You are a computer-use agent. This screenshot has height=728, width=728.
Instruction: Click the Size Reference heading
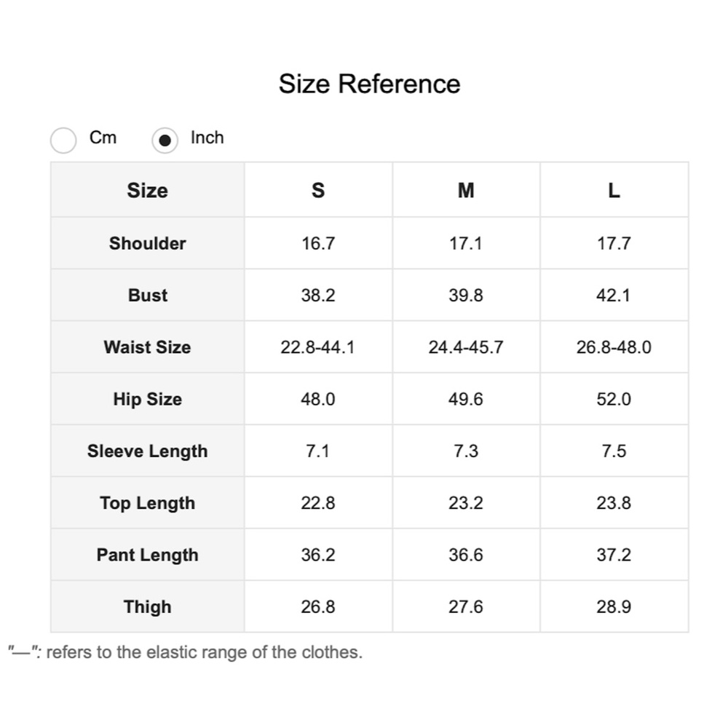pos(370,84)
